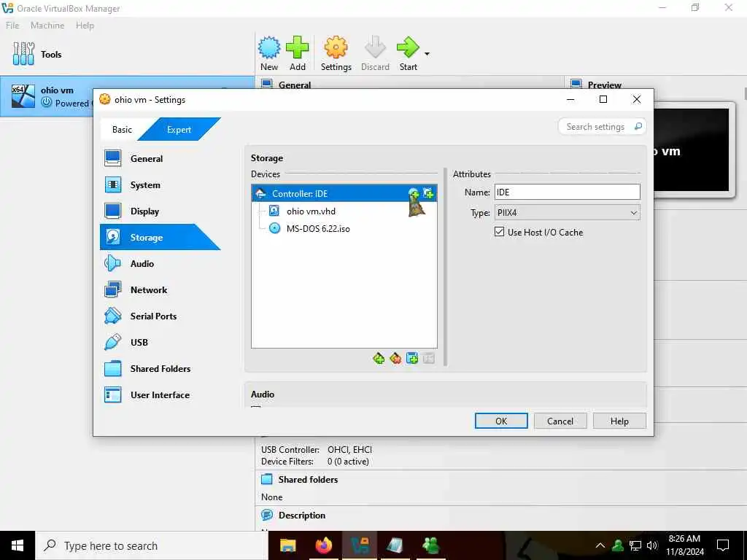
Task: Click the Add machine green plus icon
Action: (298, 47)
